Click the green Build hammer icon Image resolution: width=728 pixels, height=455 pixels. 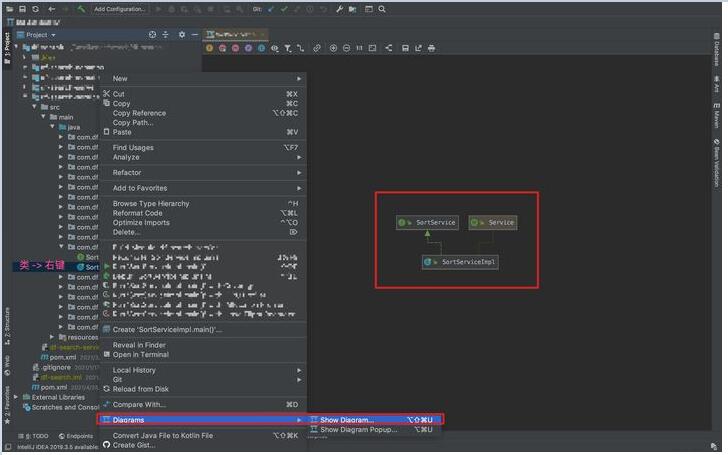pos(81,9)
